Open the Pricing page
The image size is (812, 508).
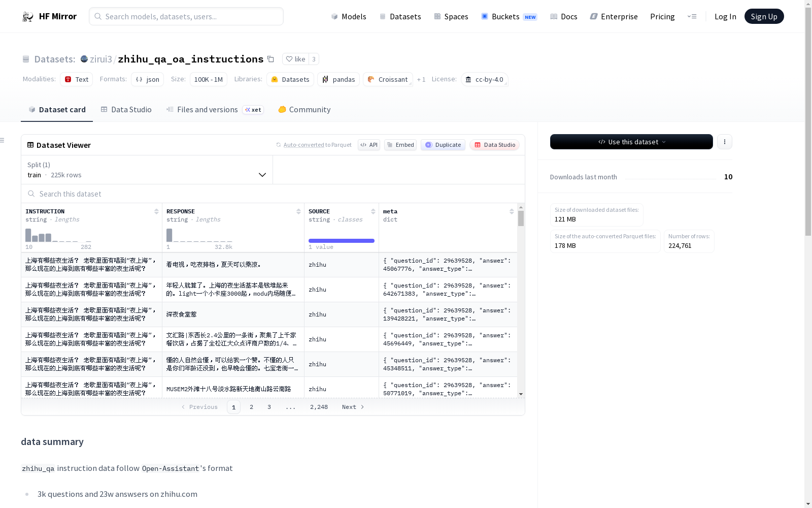click(x=662, y=16)
